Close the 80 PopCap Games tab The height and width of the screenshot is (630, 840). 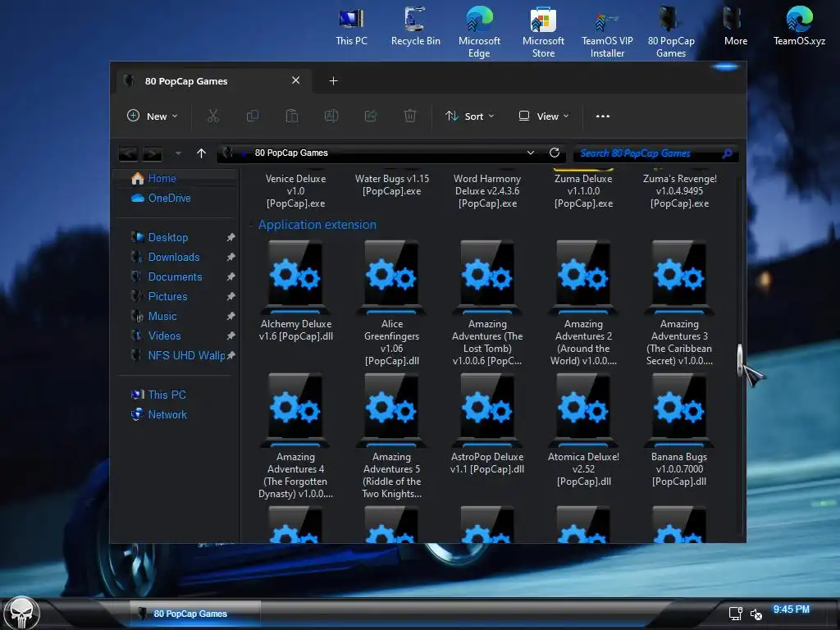(x=295, y=80)
